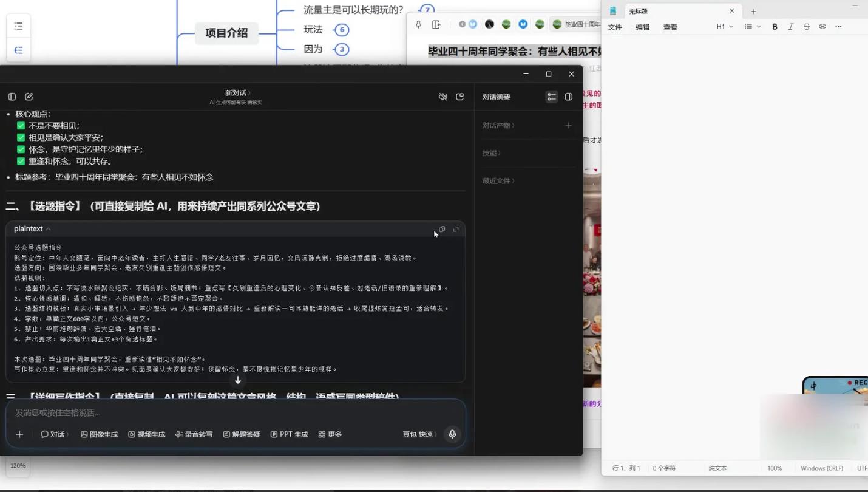
Task: Open more options ellipsis in Notepad toolbar
Action: (838, 27)
